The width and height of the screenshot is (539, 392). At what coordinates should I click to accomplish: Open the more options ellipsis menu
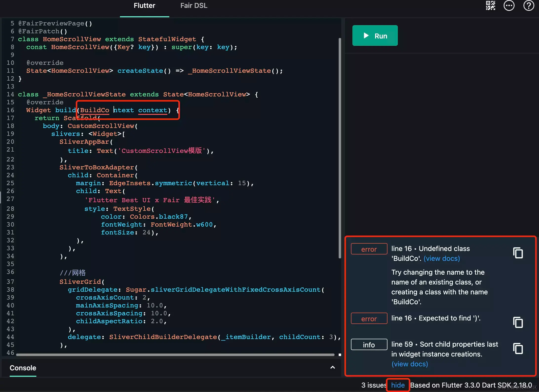(x=509, y=6)
